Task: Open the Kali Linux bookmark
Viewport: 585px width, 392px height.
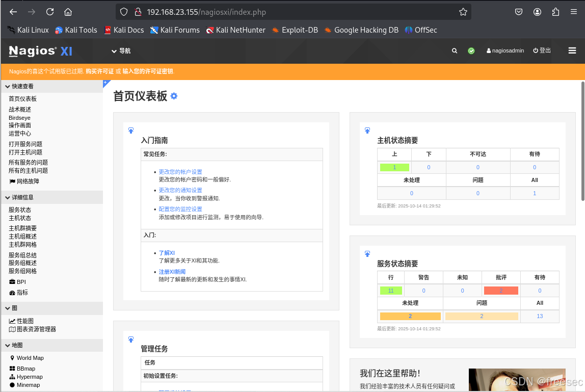Action: point(29,30)
